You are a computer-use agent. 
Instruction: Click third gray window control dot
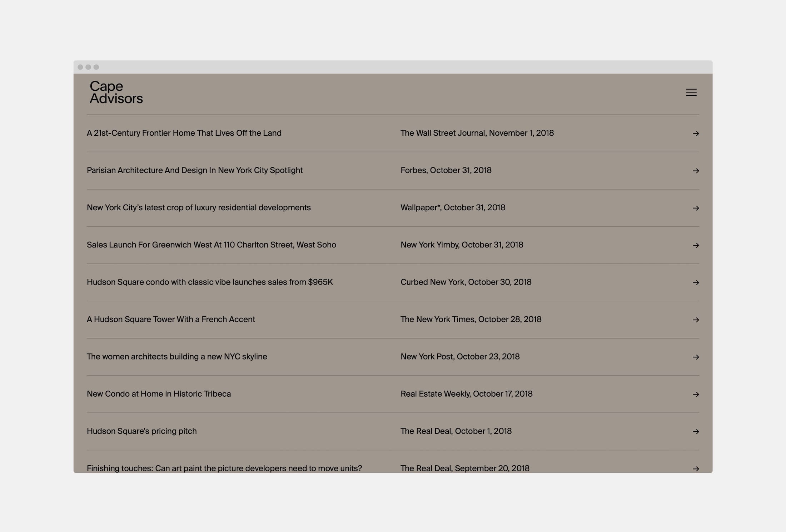(96, 67)
